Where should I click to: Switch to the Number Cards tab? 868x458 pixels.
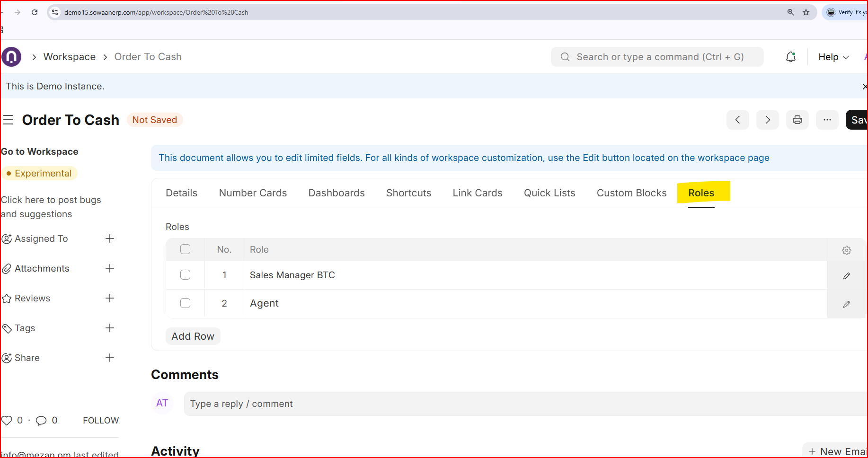click(253, 193)
